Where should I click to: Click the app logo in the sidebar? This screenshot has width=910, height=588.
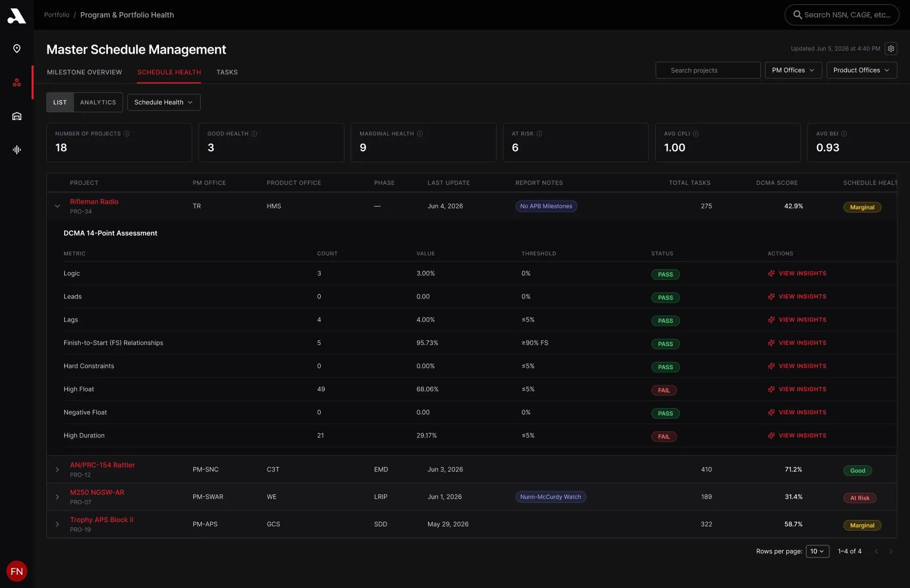(16, 16)
